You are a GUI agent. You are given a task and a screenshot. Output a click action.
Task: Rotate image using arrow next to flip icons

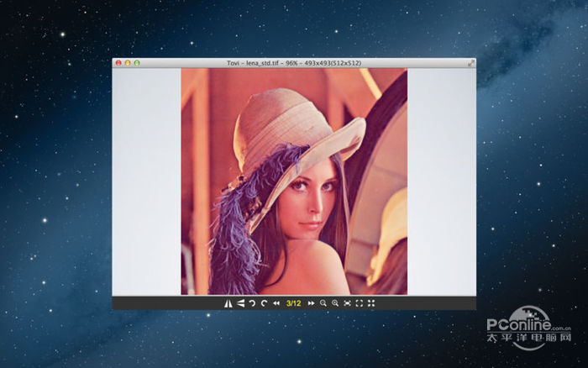point(252,303)
